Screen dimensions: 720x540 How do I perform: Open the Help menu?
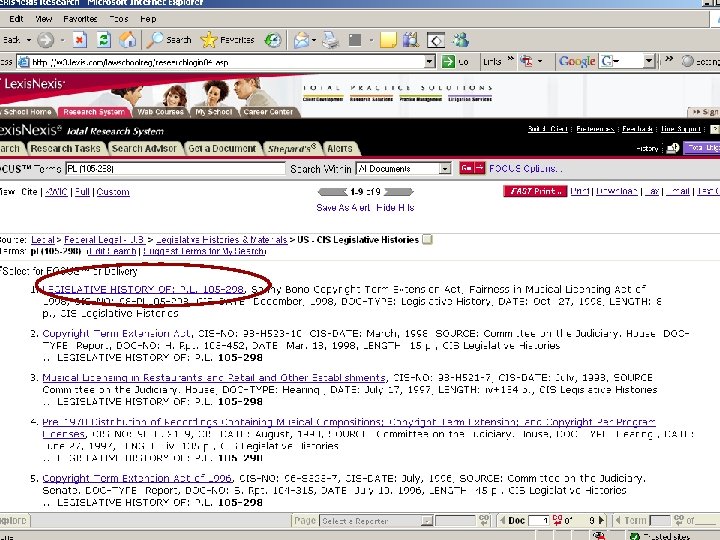pos(148,19)
